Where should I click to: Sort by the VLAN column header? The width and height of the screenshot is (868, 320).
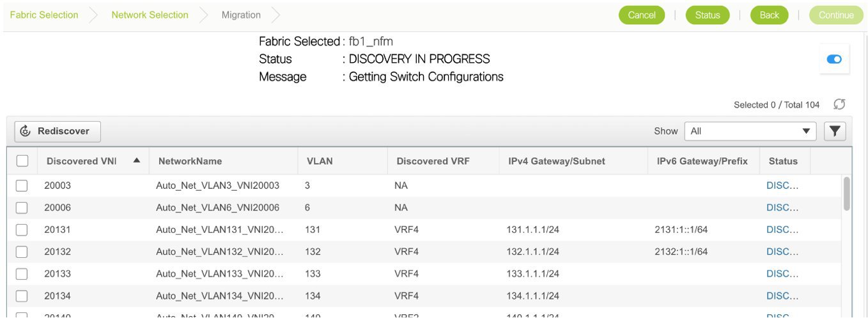[320, 161]
